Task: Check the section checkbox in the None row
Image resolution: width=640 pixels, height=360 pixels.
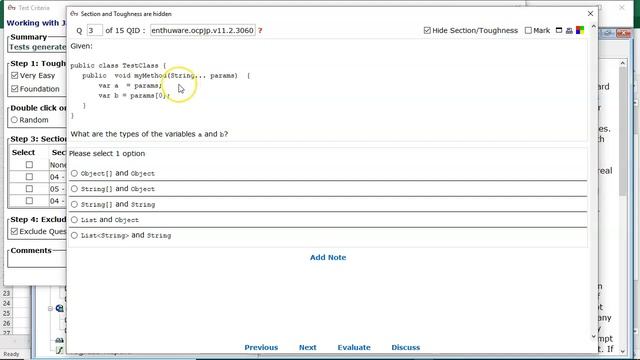Action: 29,165
